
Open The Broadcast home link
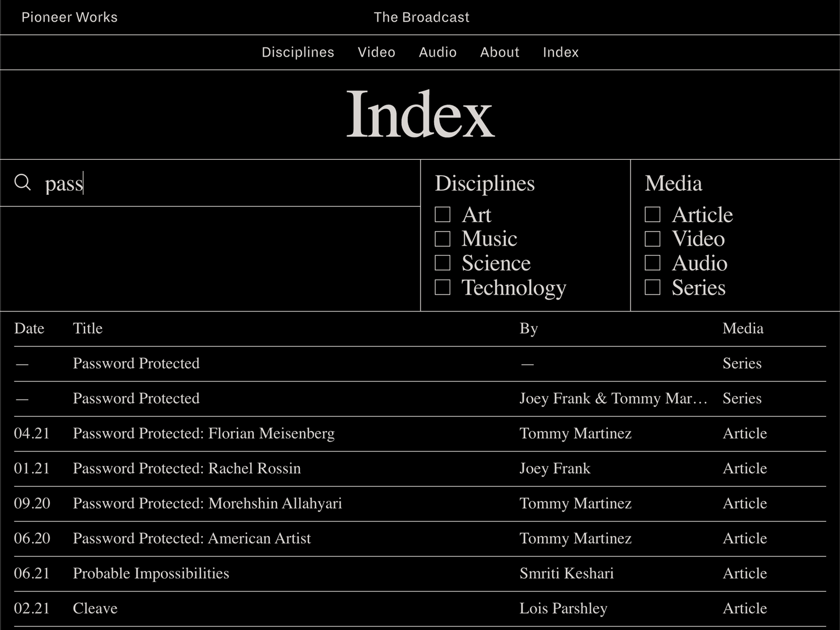(x=421, y=17)
